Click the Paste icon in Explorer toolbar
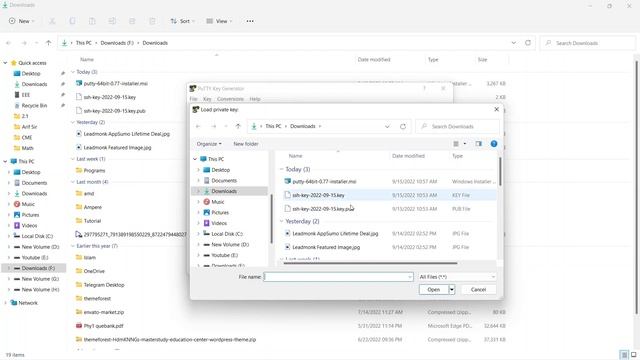 point(92,21)
